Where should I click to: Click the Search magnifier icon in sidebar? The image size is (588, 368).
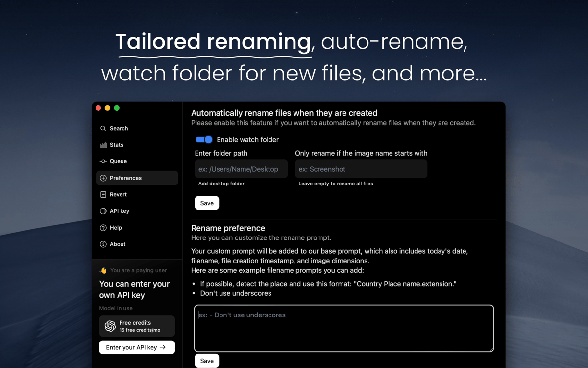tap(103, 128)
